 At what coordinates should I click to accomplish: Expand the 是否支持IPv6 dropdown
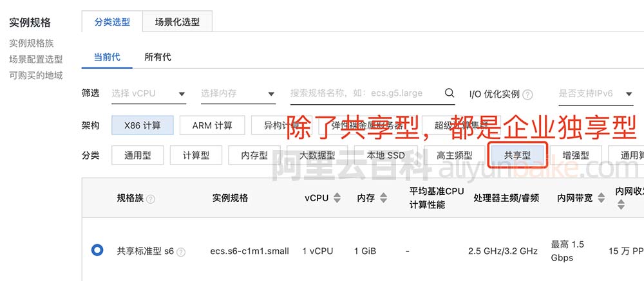(x=596, y=93)
